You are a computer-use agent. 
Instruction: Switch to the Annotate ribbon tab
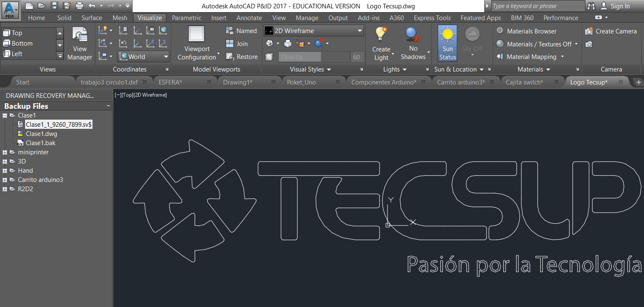pos(249,18)
